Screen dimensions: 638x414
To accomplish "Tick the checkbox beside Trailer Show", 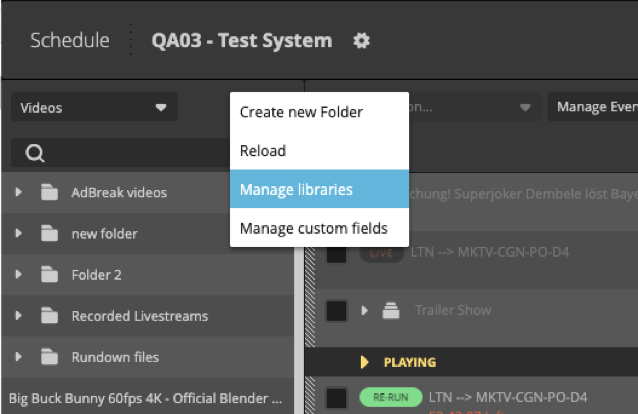I will tap(337, 311).
